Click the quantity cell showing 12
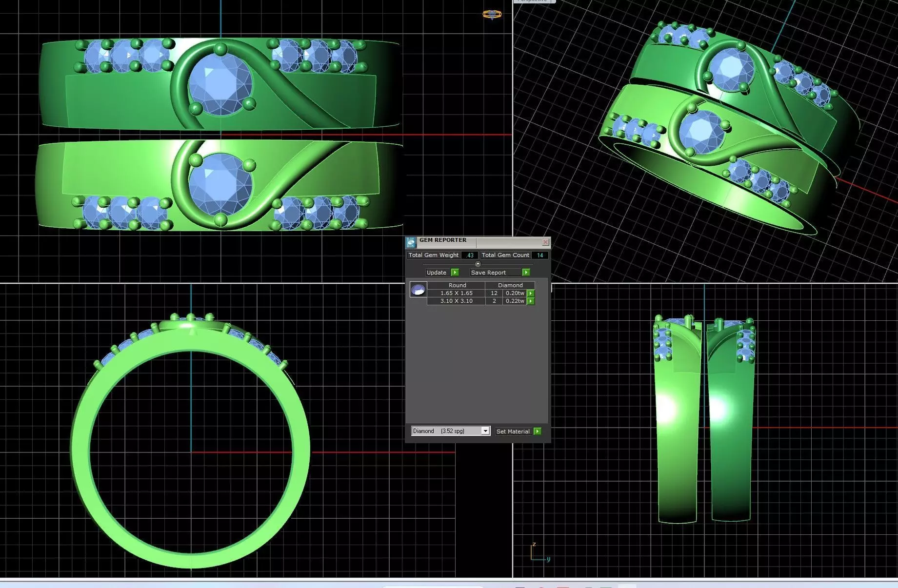The width and height of the screenshot is (898, 588). point(494,294)
